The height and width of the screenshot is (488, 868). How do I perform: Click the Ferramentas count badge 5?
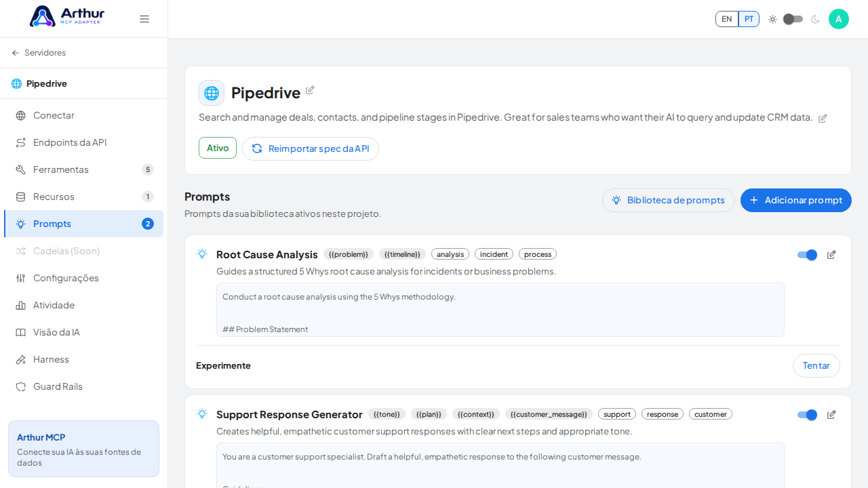tap(148, 169)
